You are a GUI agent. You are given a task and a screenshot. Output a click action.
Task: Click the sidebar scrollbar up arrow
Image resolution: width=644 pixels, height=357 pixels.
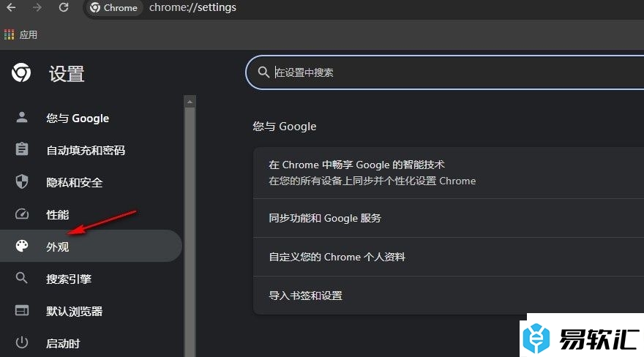click(x=190, y=102)
